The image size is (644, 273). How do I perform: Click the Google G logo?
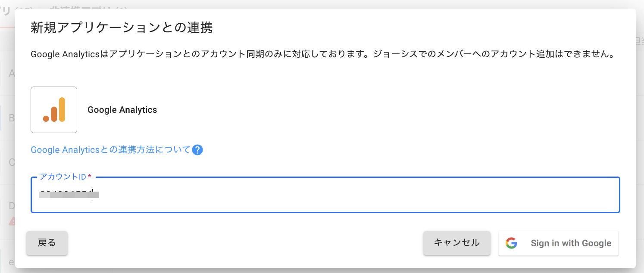coord(511,243)
